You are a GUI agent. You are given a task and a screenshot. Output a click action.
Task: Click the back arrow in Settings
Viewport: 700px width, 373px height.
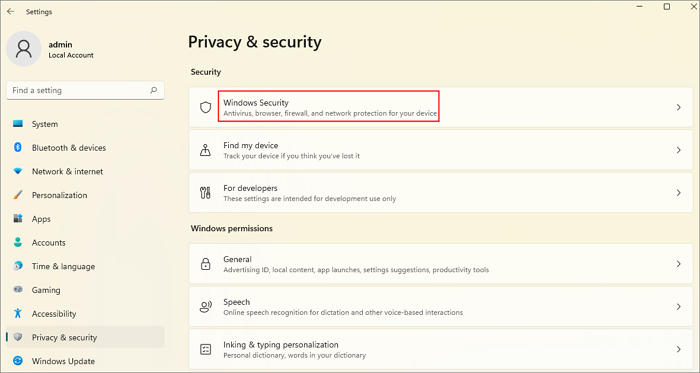(x=11, y=12)
